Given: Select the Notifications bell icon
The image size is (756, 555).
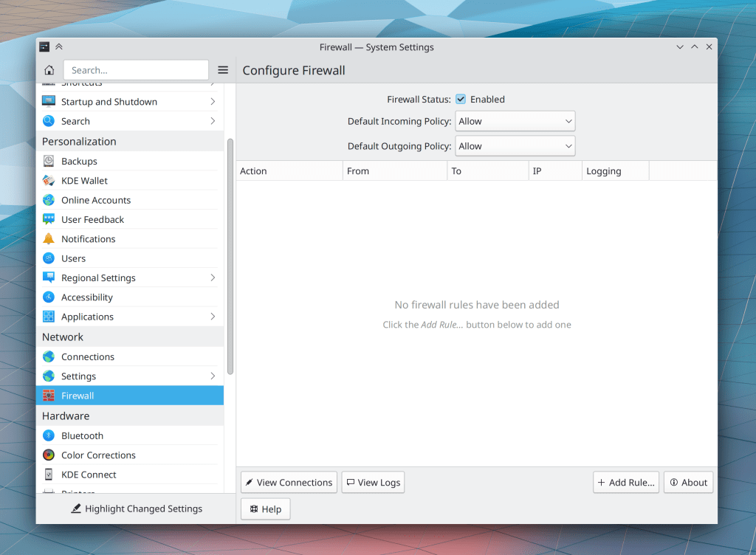Looking at the screenshot, I should [49, 239].
